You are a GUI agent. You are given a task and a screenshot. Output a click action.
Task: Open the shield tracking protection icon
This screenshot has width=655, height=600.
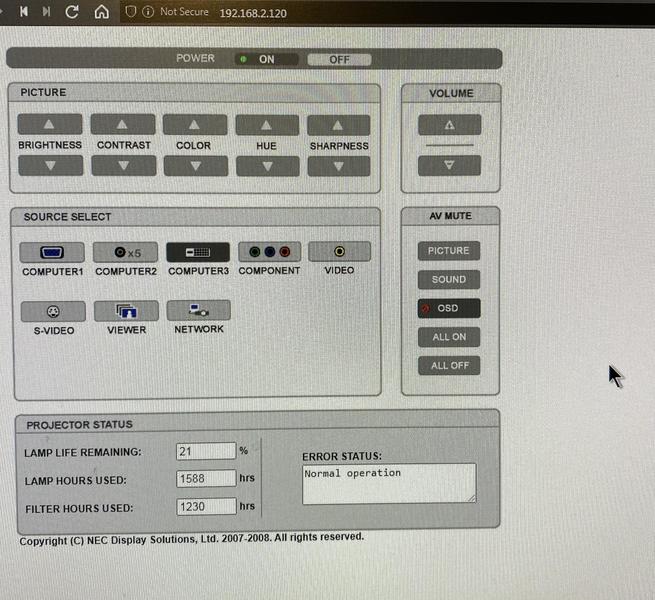tap(131, 12)
